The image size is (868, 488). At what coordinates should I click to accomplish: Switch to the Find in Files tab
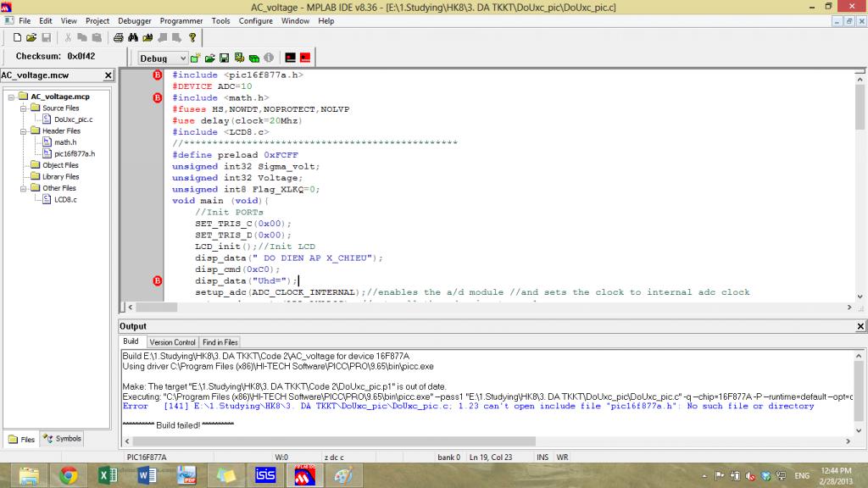point(220,342)
